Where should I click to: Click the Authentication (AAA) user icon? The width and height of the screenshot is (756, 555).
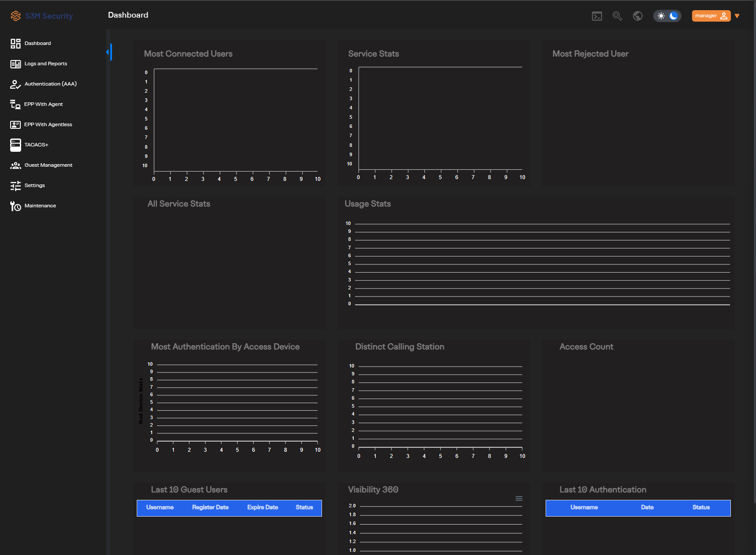(x=15, y=84)
